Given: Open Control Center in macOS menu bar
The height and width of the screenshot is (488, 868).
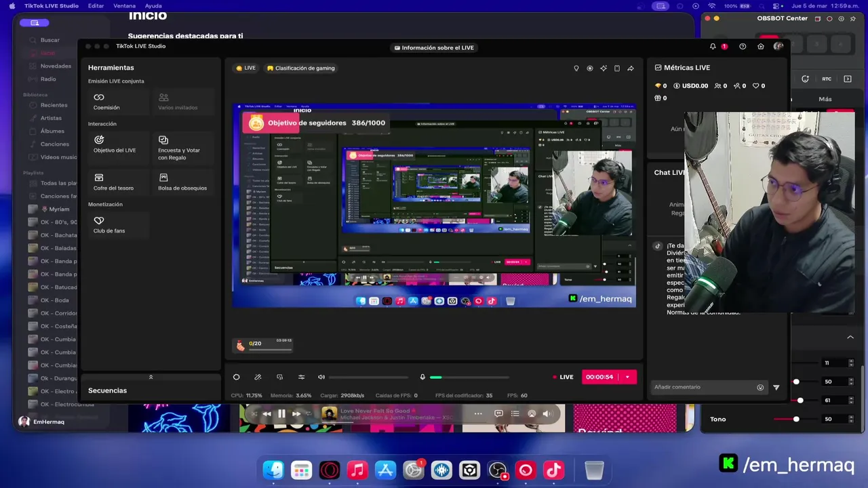Looking at the screenshot, I should [777, 5].
